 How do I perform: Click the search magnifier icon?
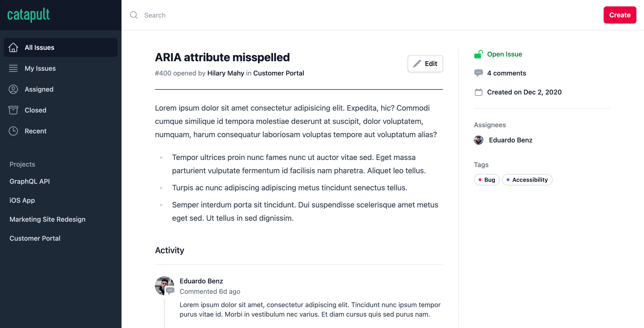(x=134, y=15)
